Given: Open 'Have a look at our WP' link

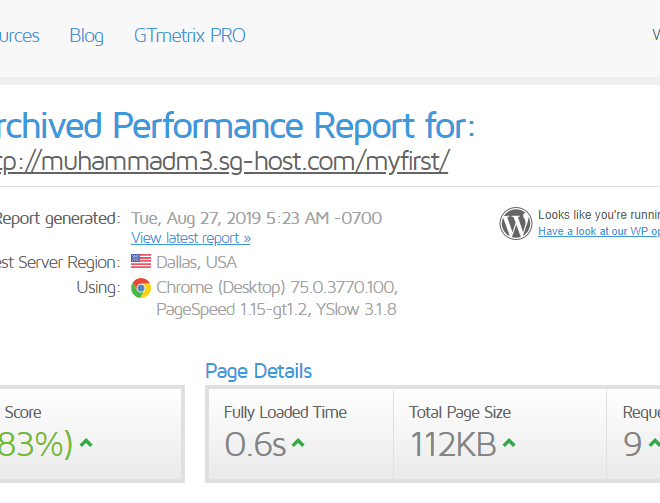Looking at the screenshot, I should click(x=599, y=232).
